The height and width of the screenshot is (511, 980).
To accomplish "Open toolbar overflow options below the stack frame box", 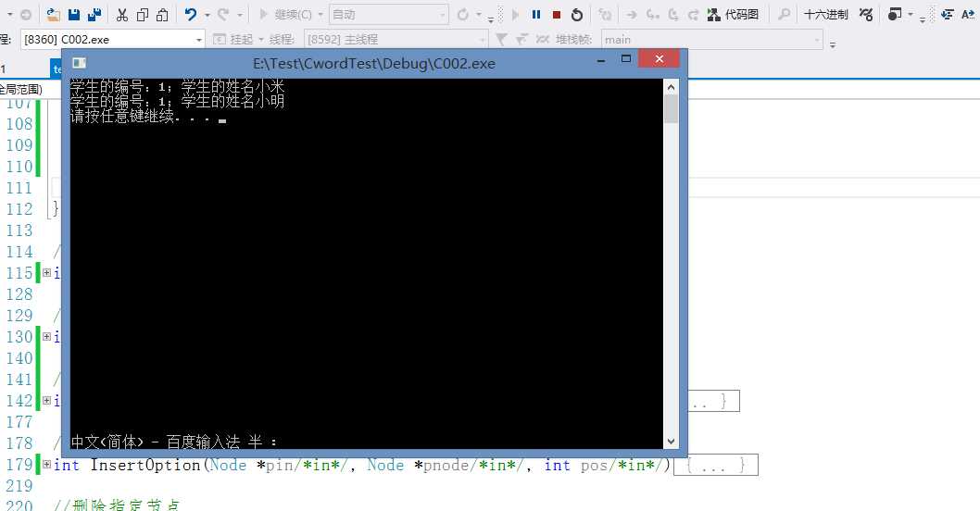I will pos(832,44).
